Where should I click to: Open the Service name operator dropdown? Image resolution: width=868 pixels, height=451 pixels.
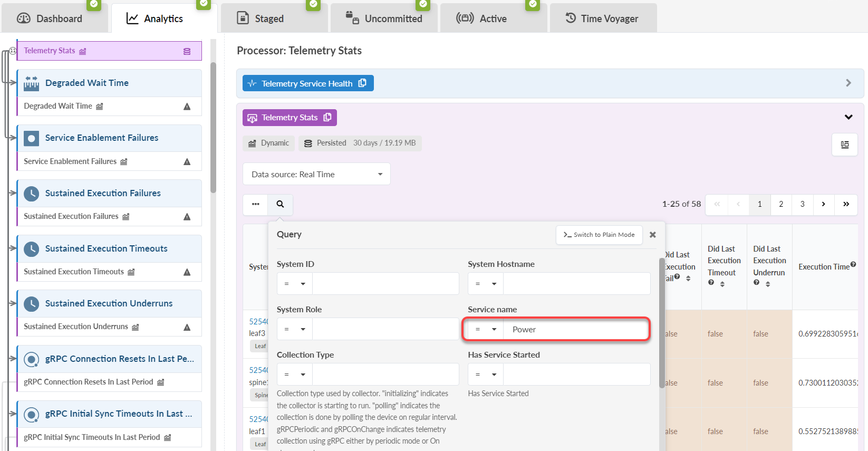pos(486,329)
